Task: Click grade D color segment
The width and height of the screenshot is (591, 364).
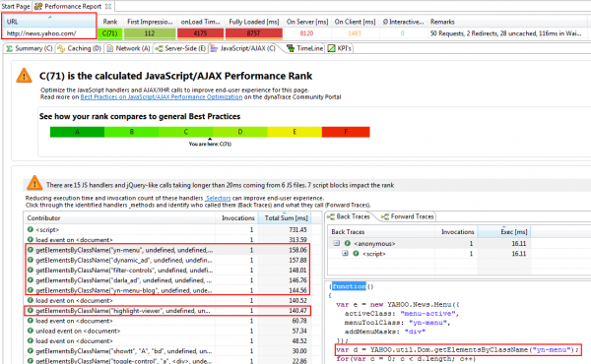Action: click(240, 132)
